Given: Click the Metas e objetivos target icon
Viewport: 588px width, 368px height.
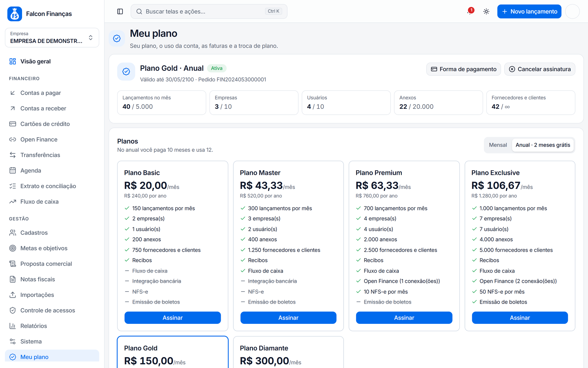Looking at the screenshot, I should 13,248.
